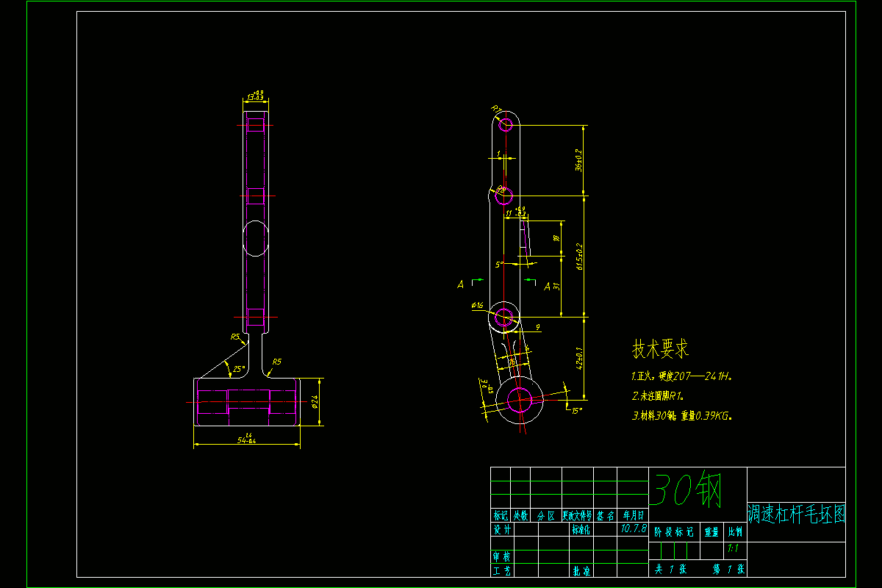Image resolution: width=882 pixels, height=588 pixels.
Task: Click the '共 1 张' sheet count text
Action: [x=670, y=569]
